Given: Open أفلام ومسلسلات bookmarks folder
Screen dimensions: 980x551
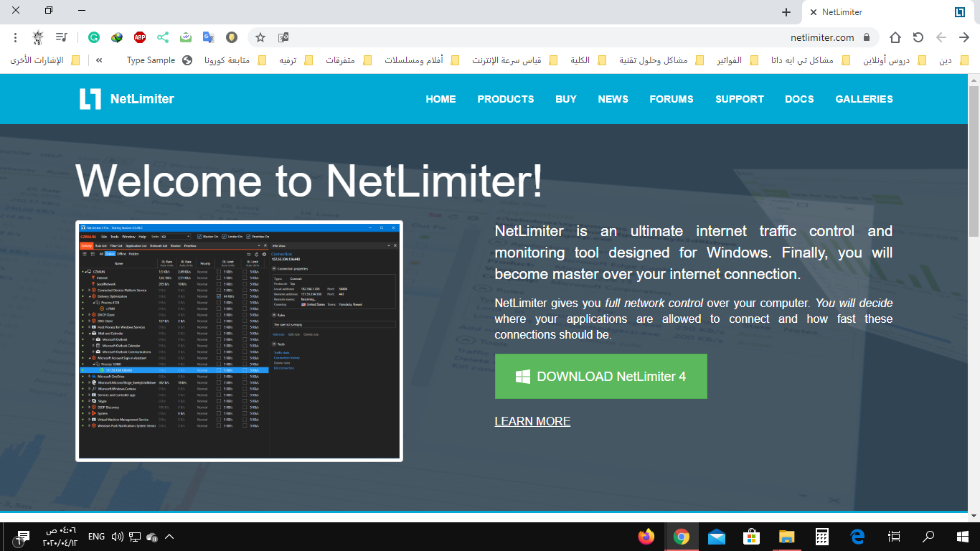Looking at the screenshot, I should [422, 60].
